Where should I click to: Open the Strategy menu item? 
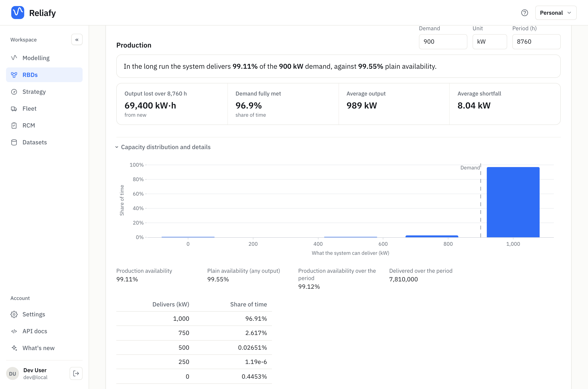[44, 92]
